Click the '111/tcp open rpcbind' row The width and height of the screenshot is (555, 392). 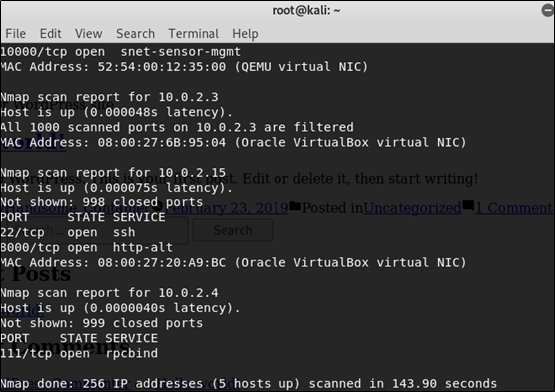79,353
